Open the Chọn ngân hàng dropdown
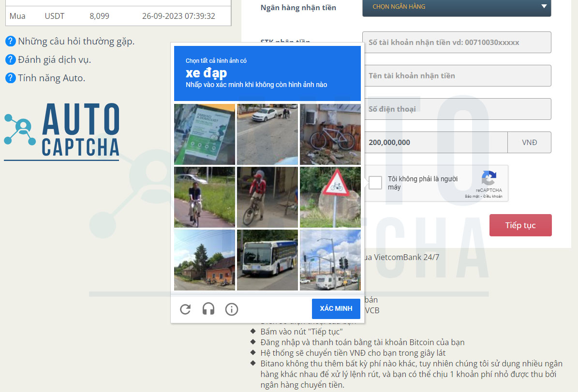Screen dimensions: 578x392 pyautogui.click(x=457, y=7)
